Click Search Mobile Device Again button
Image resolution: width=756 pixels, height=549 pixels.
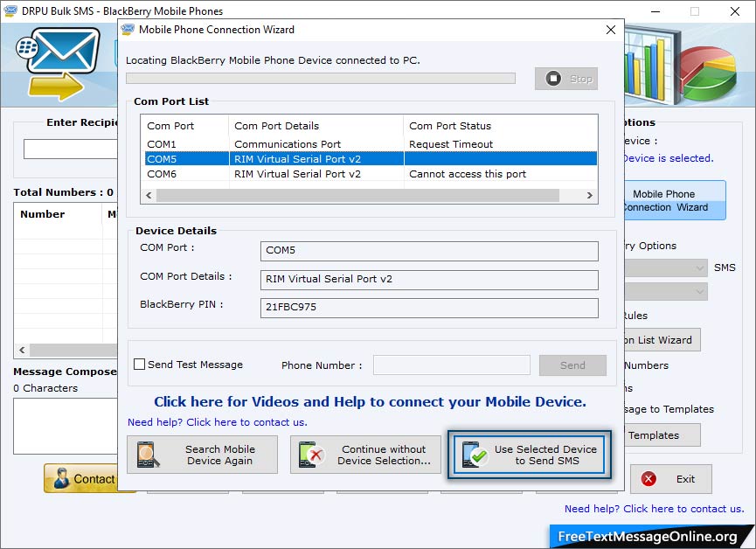tap(202, 455)
